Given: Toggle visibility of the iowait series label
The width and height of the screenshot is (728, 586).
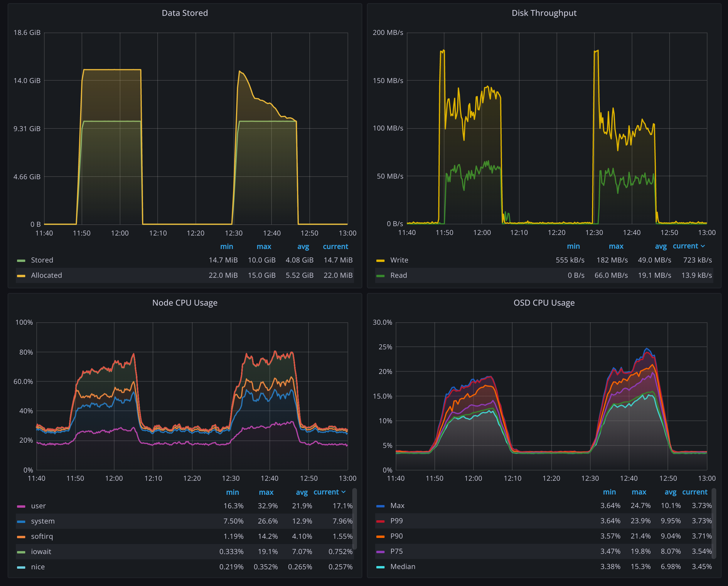Looking at the screenshot, I should [41, 552].
